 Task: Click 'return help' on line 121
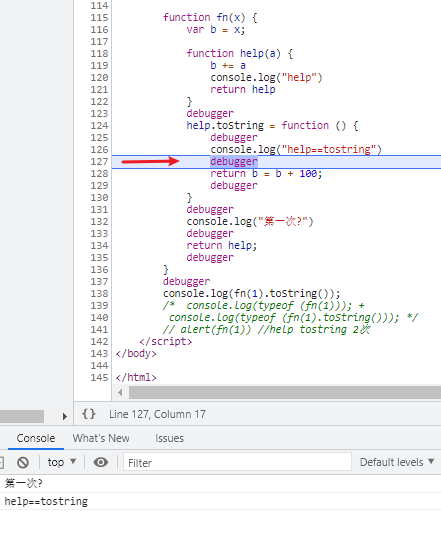click(243, 90)
